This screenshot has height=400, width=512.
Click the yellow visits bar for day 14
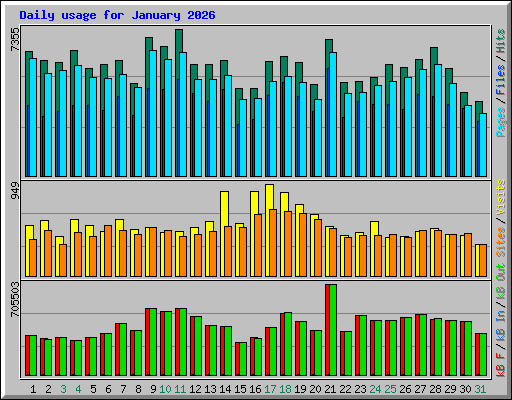click(224, 208)
